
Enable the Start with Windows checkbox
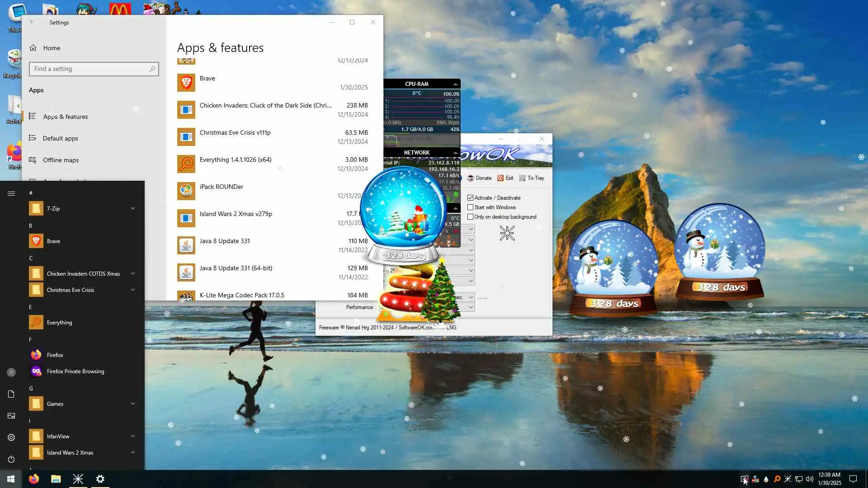pos(471,207)
